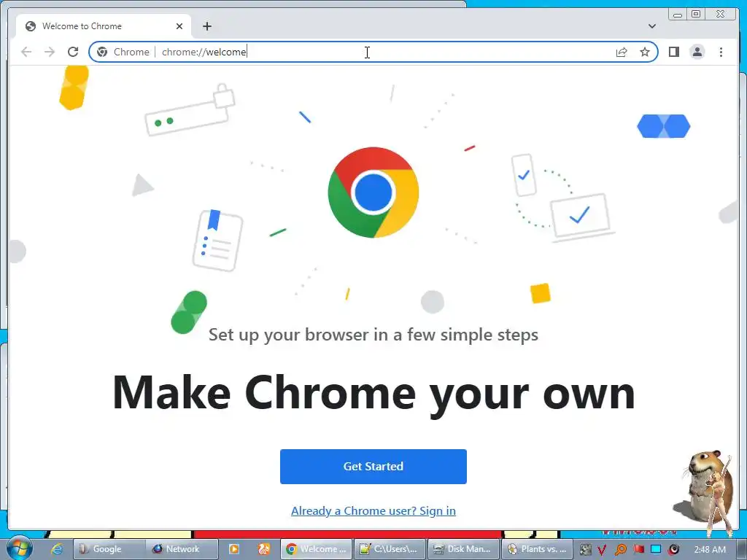Bookmark this tab with the star icon
747x560 pixels.
[645, 52]
